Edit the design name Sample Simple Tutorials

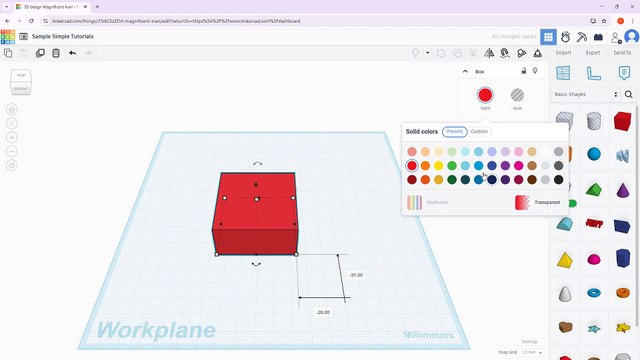(x=63, y=36)
